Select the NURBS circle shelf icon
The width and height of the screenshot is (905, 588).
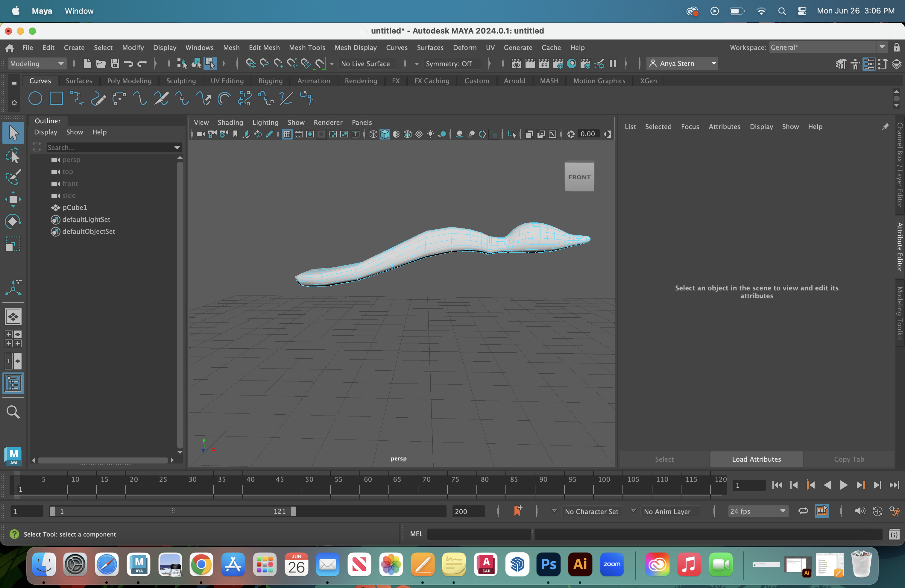pyautogui.click(x=35, y=98)
